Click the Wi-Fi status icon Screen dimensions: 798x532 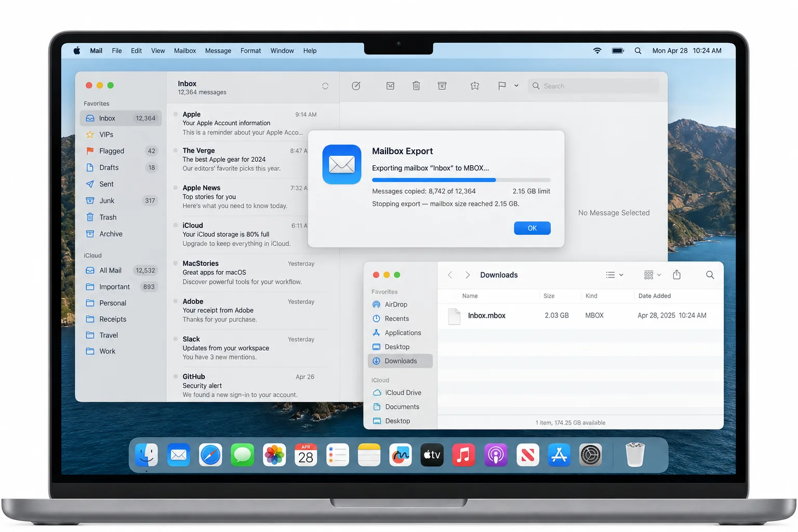(597, 50)
